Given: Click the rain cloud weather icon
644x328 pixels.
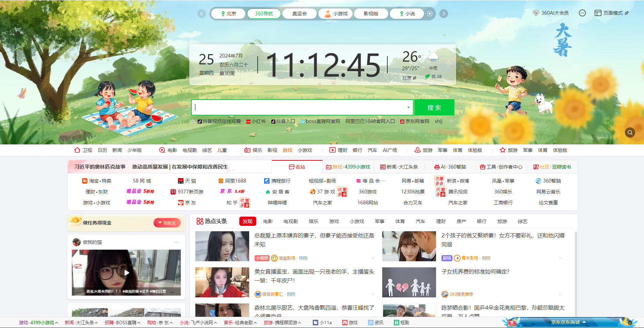Looking at the screenshot, I should click(x=433, y=57).
